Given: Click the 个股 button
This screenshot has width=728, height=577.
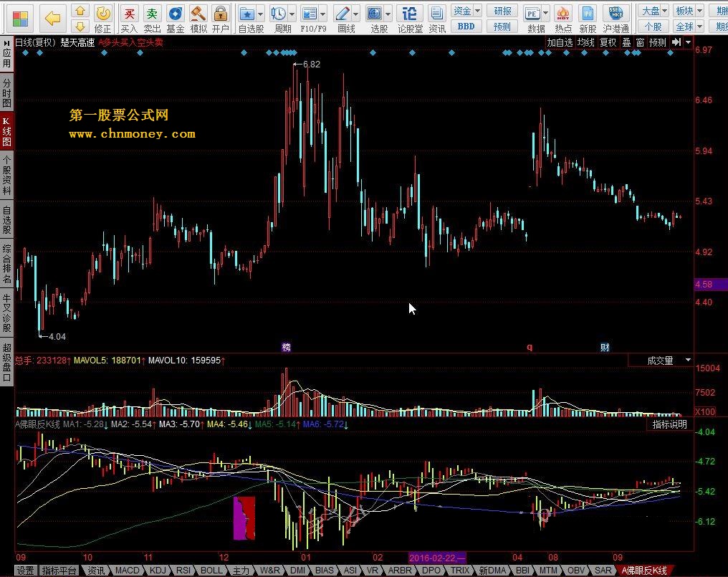Looking at the screenshot, I should click(x=653, y=27).
